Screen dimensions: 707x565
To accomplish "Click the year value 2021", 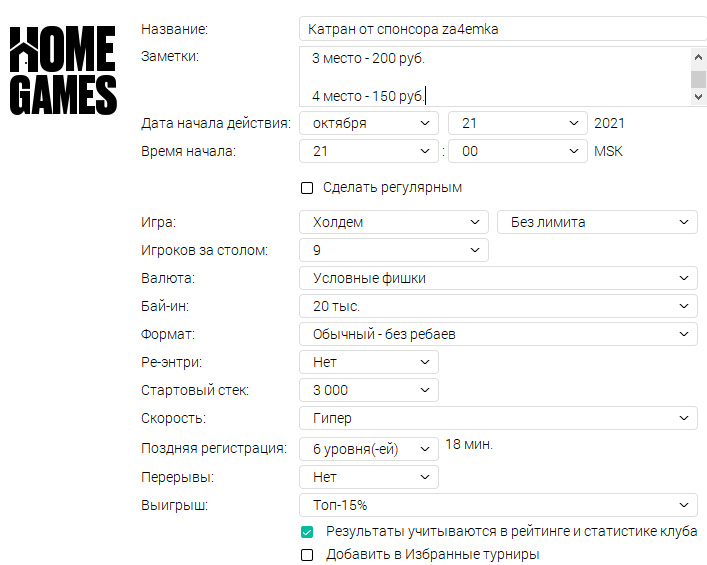I will pos(609,123).
